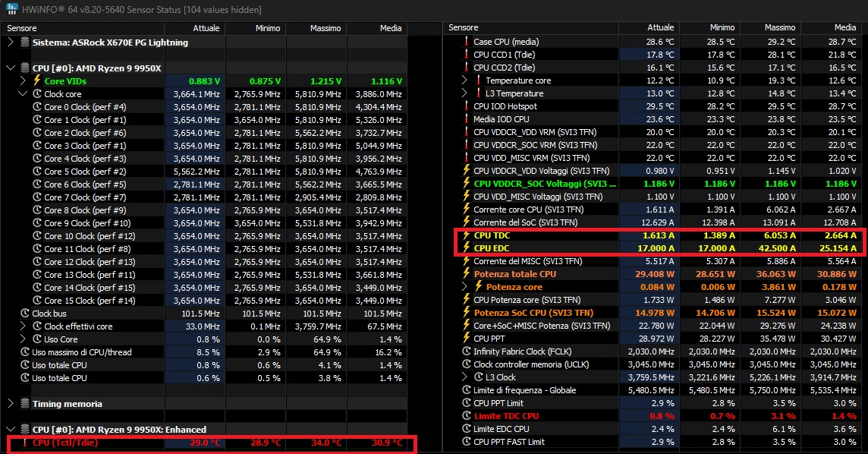
Task: Collapse the Clock core subtree
Action: tap(23, 93)
